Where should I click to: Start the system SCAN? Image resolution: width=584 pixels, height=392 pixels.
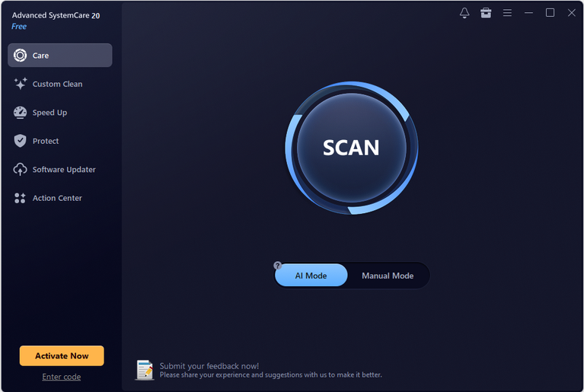[x=351, y=148]
